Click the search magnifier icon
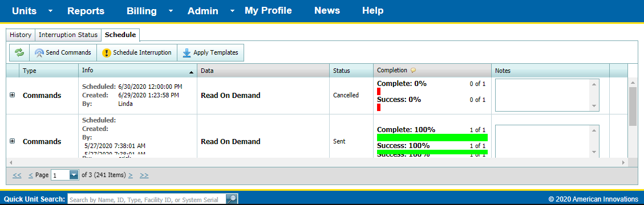The height and width of the screenshot is (205, 644). (x=232, y=199)
